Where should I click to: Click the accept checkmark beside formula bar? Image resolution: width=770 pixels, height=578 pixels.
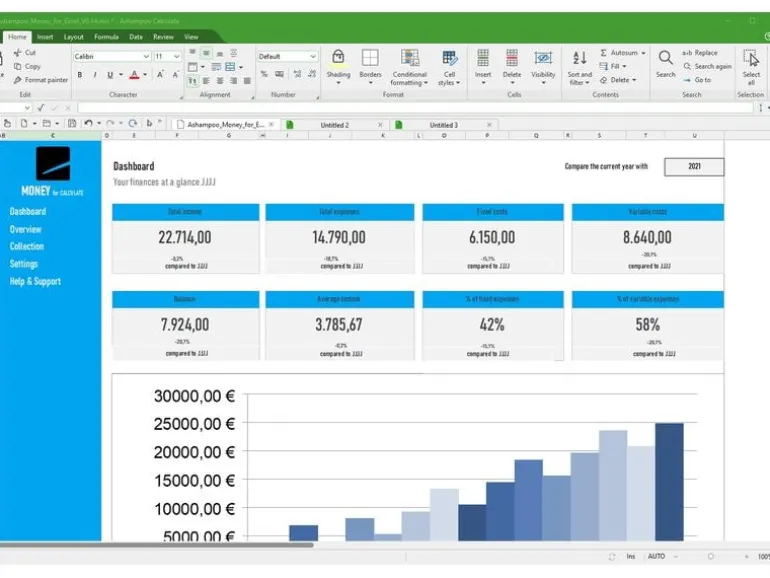pyautogui.click(x=41, y=108)
